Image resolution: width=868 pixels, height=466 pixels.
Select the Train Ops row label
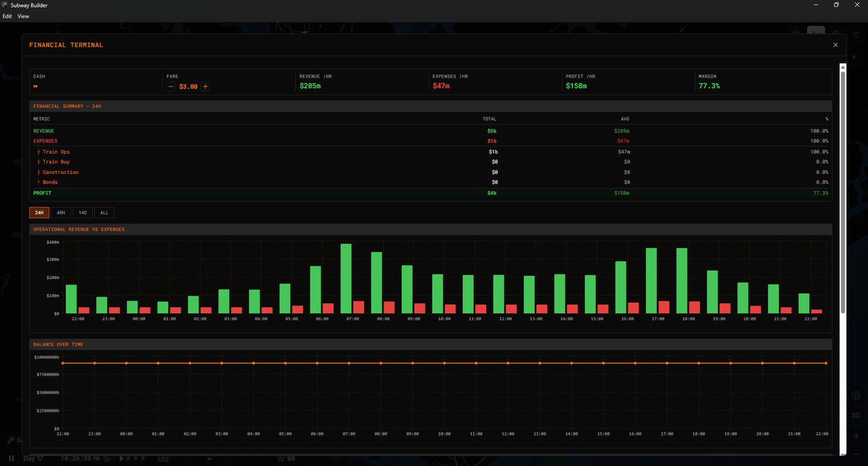coord(56,152)
